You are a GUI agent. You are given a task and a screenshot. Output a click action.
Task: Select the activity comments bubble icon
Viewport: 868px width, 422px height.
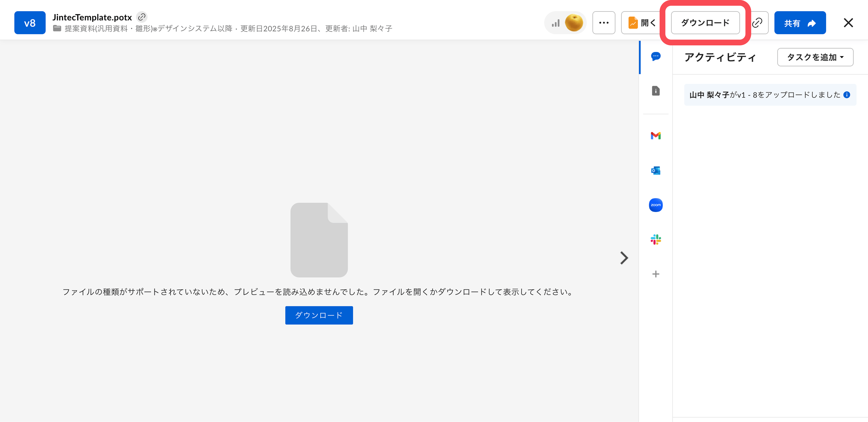point(655,56)
